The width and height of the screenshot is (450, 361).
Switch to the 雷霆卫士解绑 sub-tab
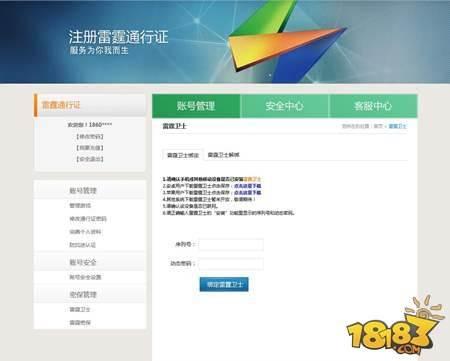pyautogui.click(x=224, y=155)
